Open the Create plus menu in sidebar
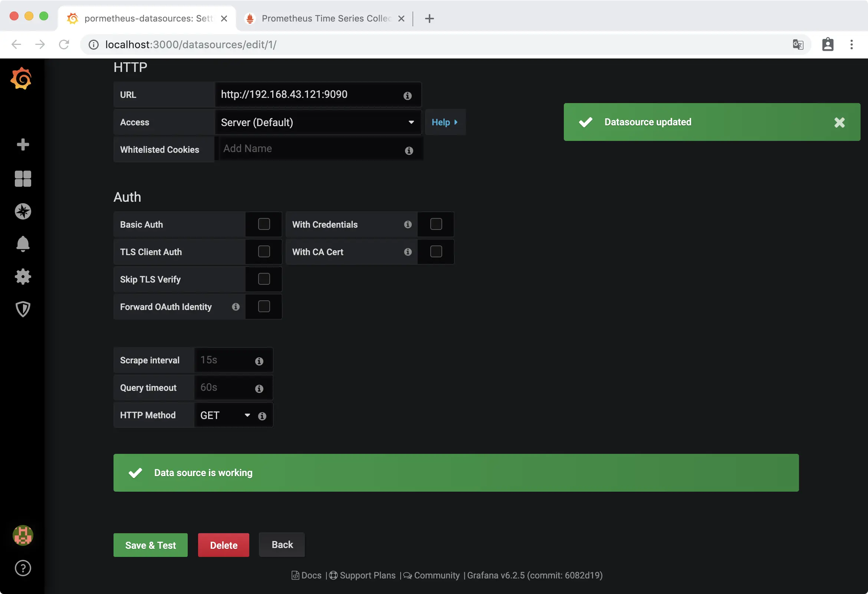This screenshot has width=868, height=594. [23, 145]
